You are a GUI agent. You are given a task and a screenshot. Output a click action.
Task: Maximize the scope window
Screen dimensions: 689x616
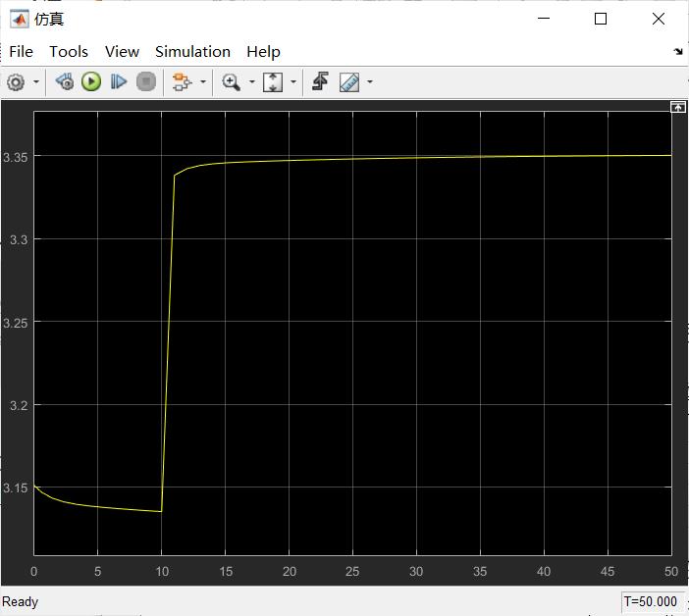(601, 19)
